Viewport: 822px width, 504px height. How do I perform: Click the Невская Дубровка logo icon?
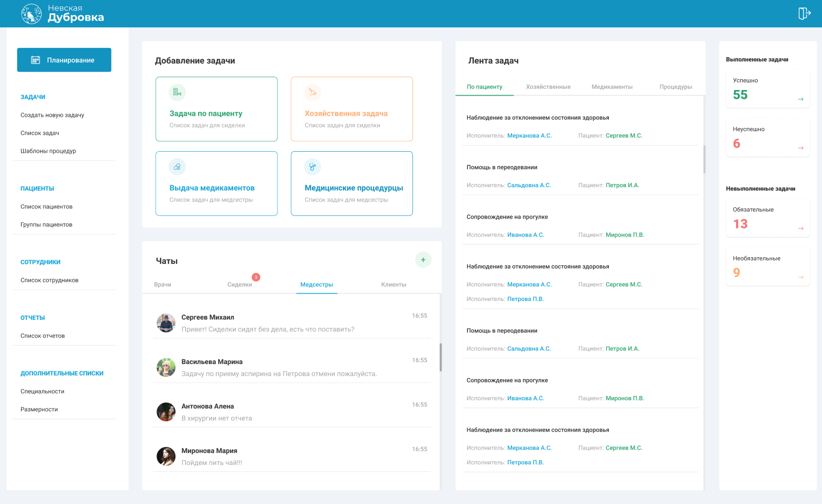(x=31, y=14)
